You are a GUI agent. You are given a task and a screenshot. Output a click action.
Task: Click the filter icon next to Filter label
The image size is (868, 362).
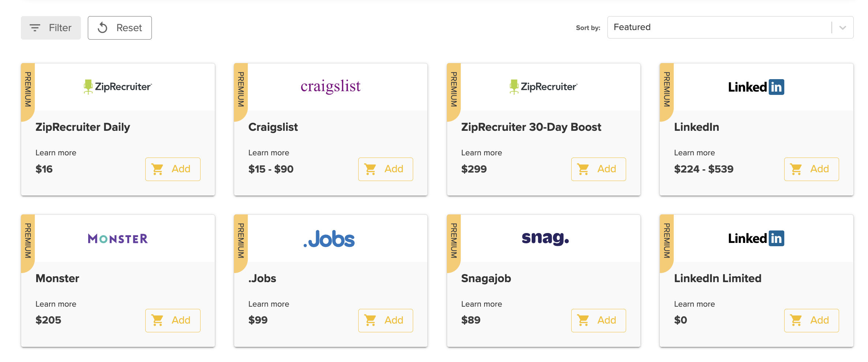coord(34,27)
